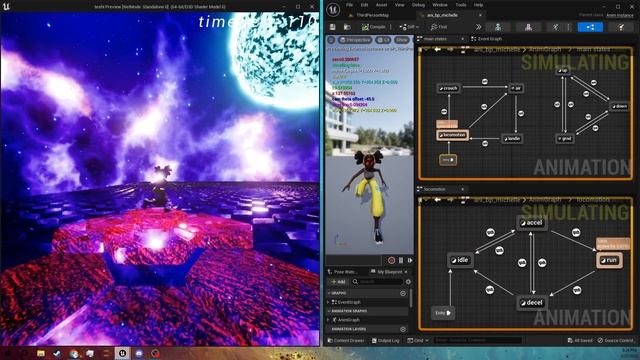Viewport: 640px width, 360px height.
Task: Compile the animation blueprint
Action: click(373, 27)
